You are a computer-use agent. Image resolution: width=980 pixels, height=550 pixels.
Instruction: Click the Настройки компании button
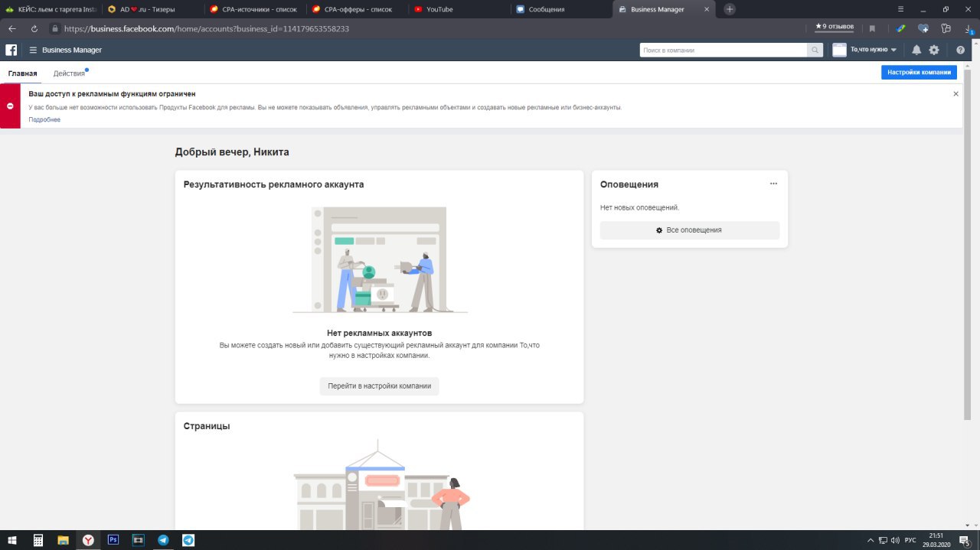[x=919, y=73]
